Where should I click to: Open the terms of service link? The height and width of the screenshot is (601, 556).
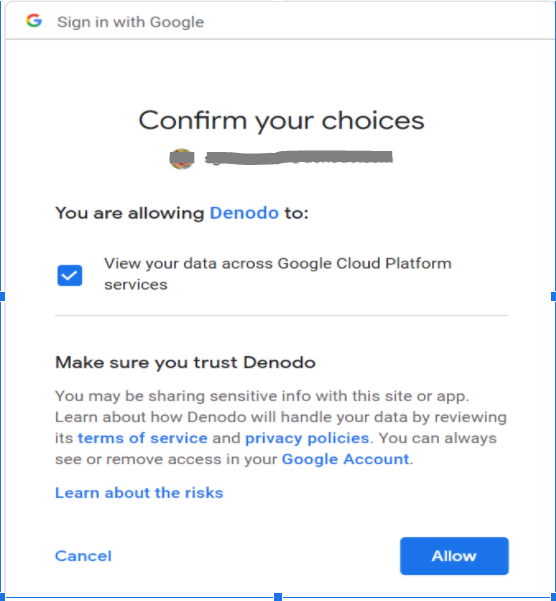[x=143, y=438]
